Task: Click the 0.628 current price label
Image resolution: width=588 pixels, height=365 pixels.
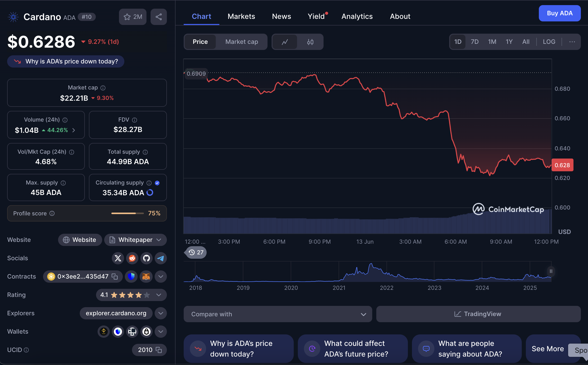Action: point(562,165)
